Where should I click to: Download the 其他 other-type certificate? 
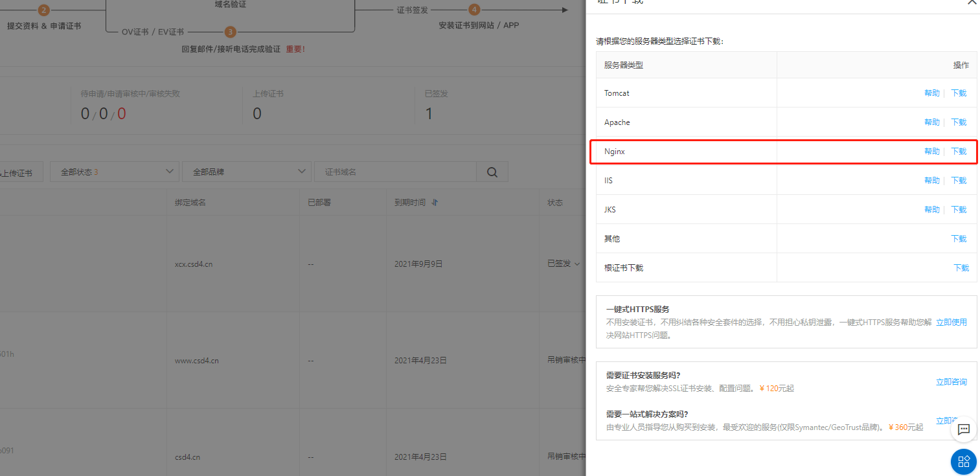point(959,238)
